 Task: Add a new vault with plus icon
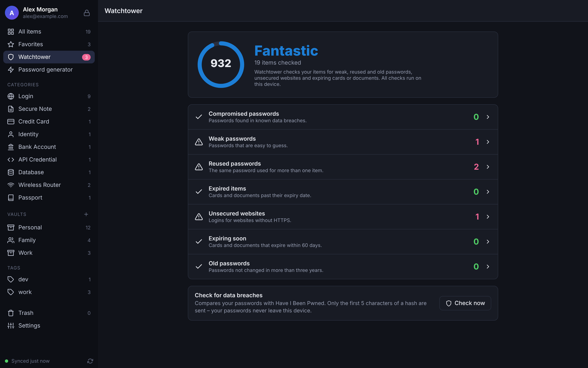86,214
